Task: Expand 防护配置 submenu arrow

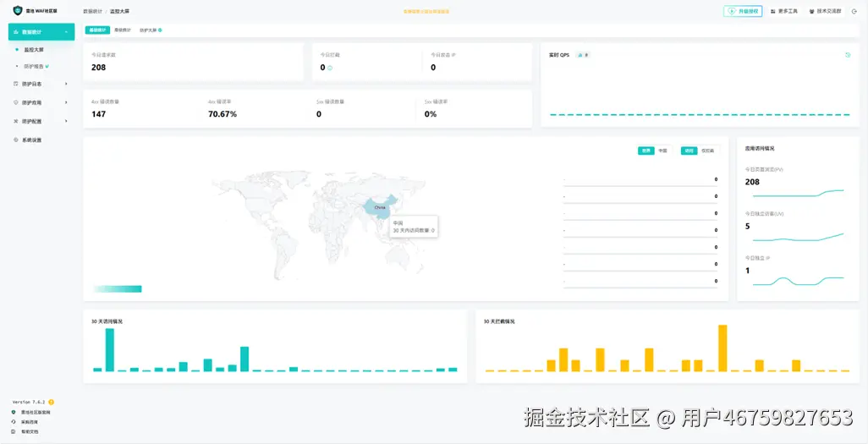Action: [x=67, y=121]
